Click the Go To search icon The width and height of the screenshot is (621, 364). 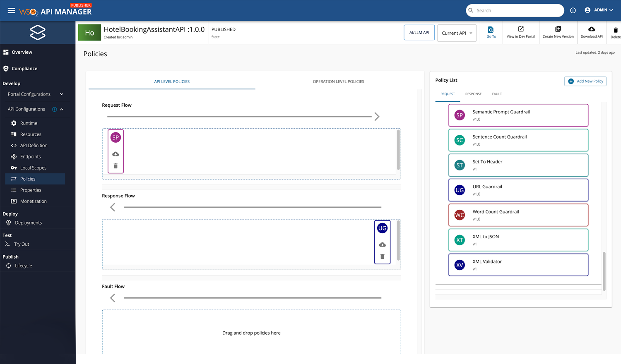(491, 30)
